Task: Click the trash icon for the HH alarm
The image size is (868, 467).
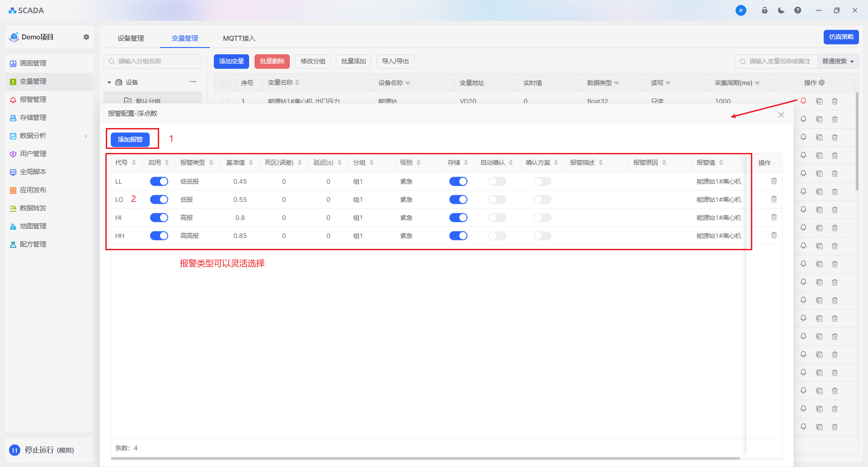Action: click(x=774, y=235)
